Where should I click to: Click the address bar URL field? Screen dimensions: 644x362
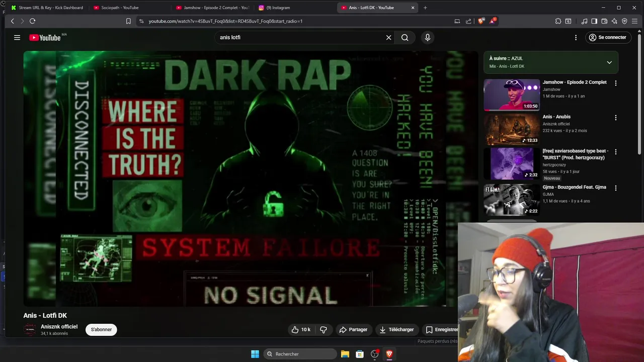[297, 21]
